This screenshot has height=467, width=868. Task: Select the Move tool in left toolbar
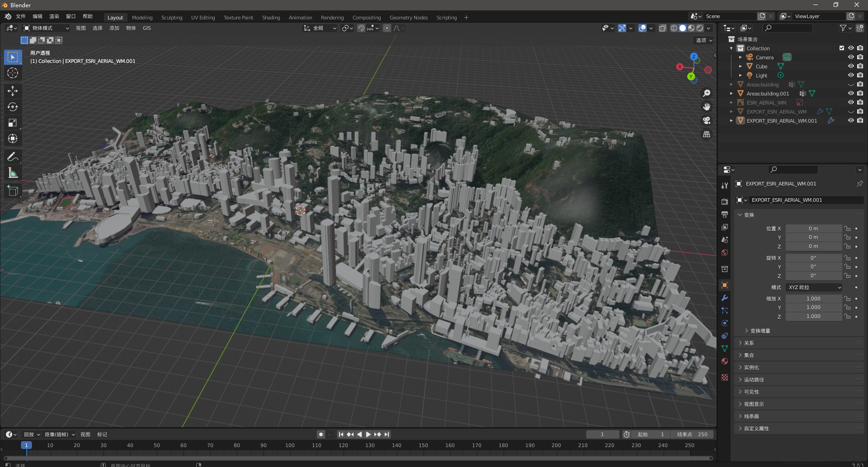click(13, 91)
